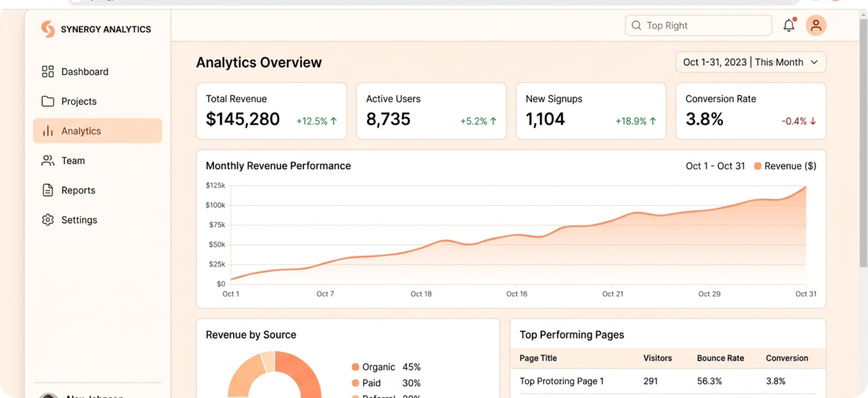868x398 pixels.
Task: Click the Total Revenue card
Action: (271, 111)
